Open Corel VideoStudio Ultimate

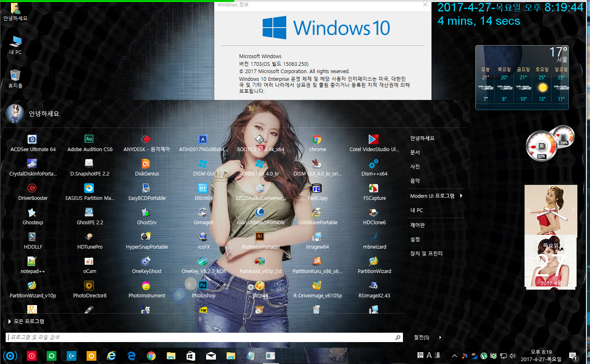[374, 144]
